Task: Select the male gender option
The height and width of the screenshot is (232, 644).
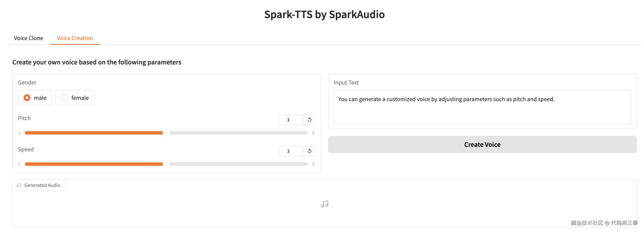Action: coord(27,98)
